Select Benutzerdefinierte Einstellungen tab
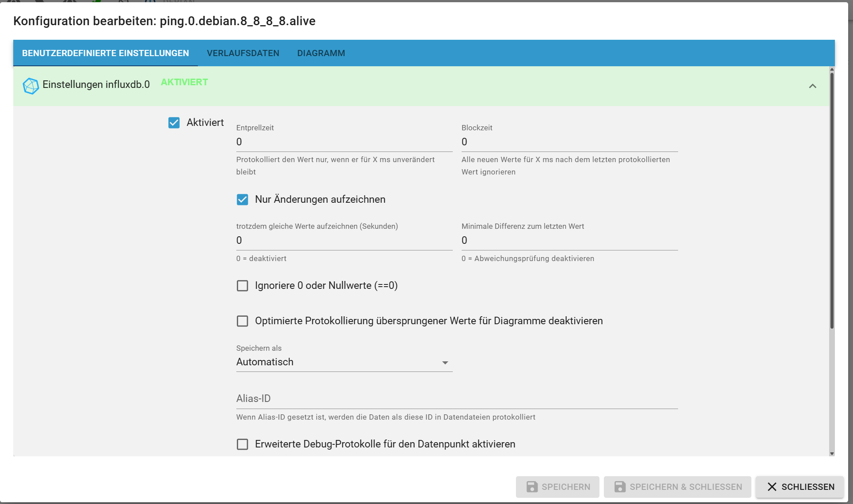Viewport: 853px width, 504px height. click(x=106, y=53)
